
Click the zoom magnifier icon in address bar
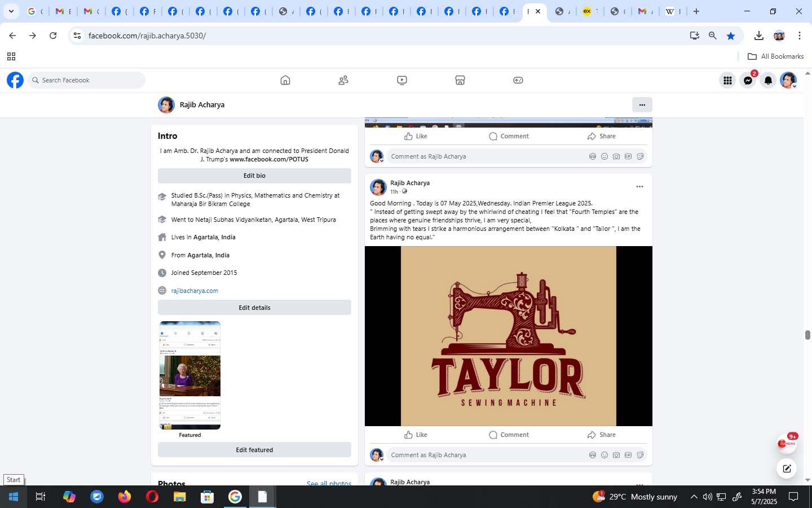(713, 36)
